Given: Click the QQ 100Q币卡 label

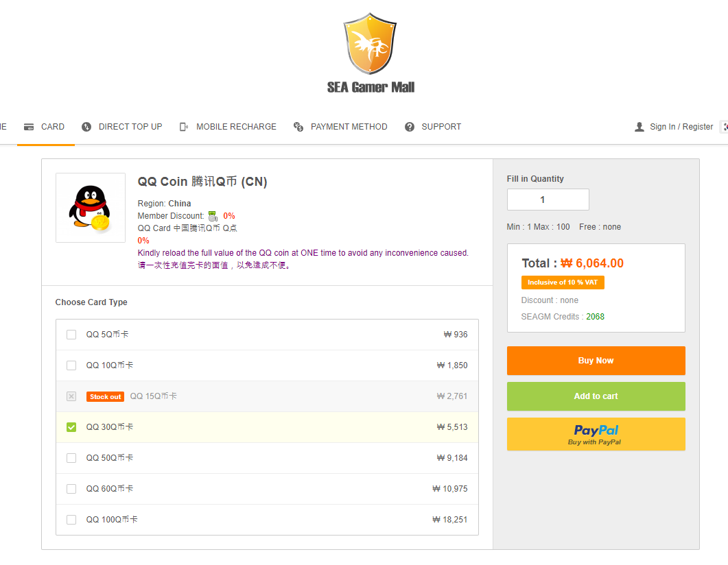Looking at the screenshot, I should click(x=112, y=520).
